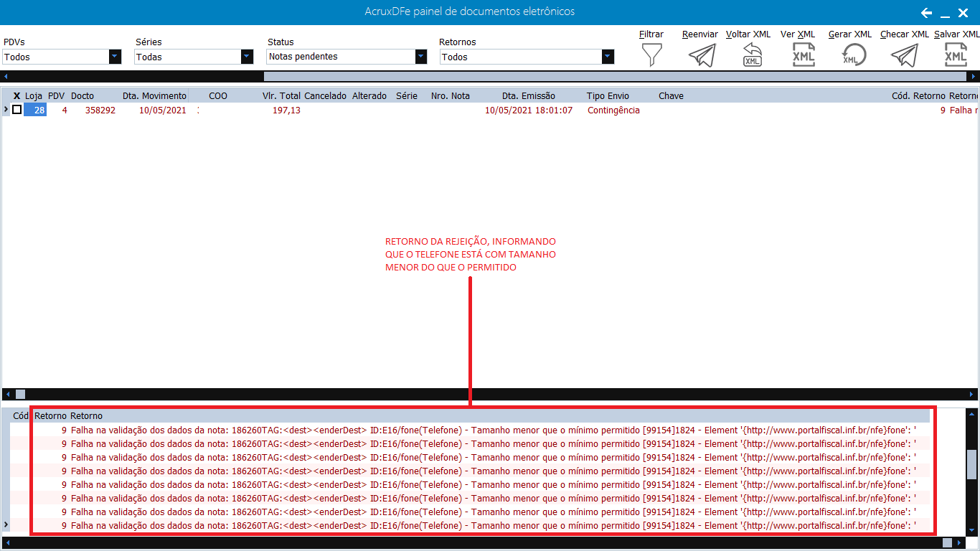Click the COO column header
Image resolution: width=980 pixels, height=551 pixels.
(x=218, y=95)
